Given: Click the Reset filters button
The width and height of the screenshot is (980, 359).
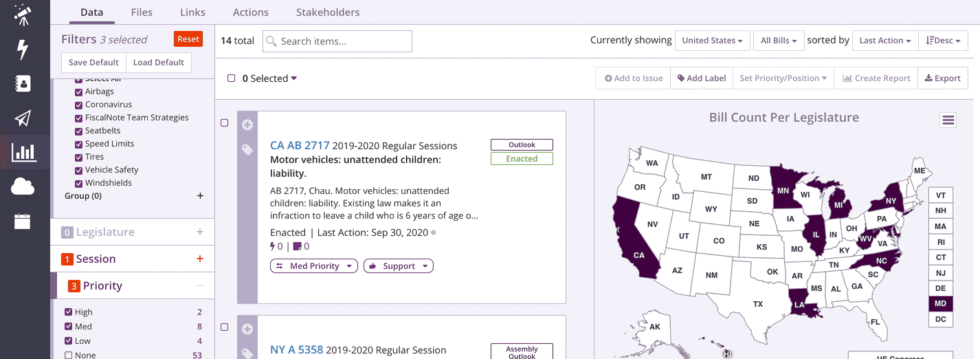Looking at the screenshot, I should click(188, 39).
